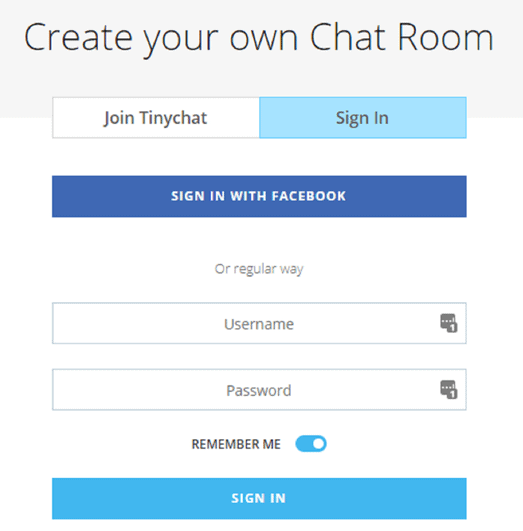Click the white knob of Remember Me toggle
The width and height of the screenshot is (523, 531).
coord(318,444)
